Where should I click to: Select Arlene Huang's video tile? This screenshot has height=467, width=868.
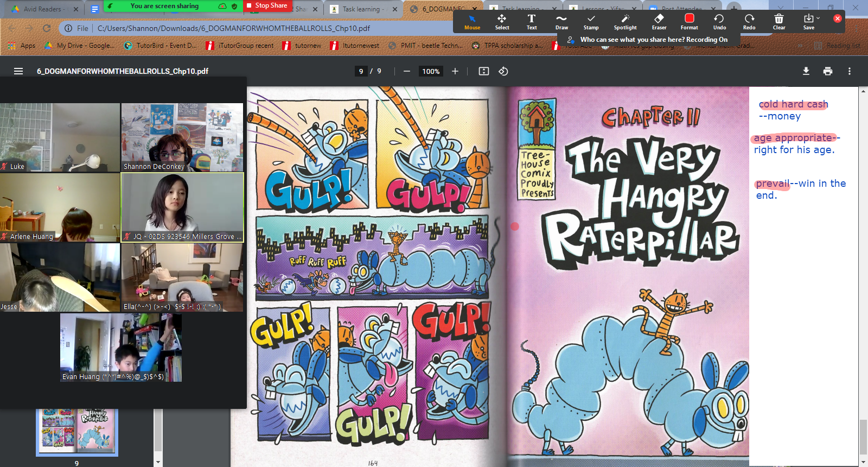pos(60,207)
